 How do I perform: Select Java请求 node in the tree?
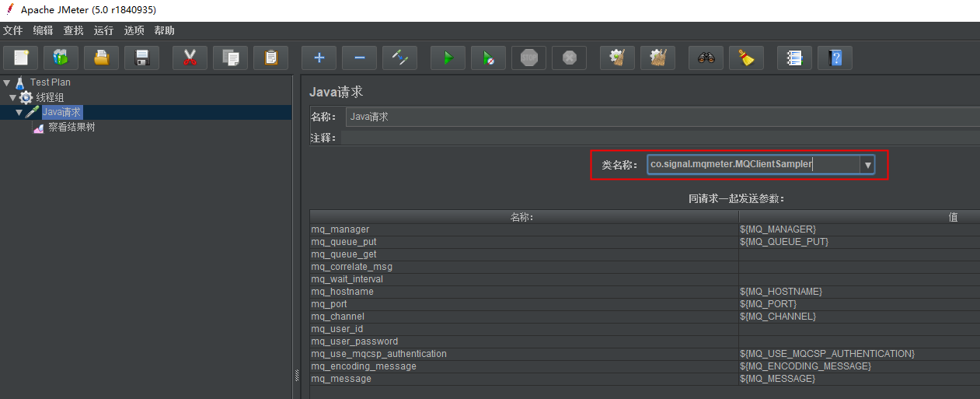click(x=61, y=112)
